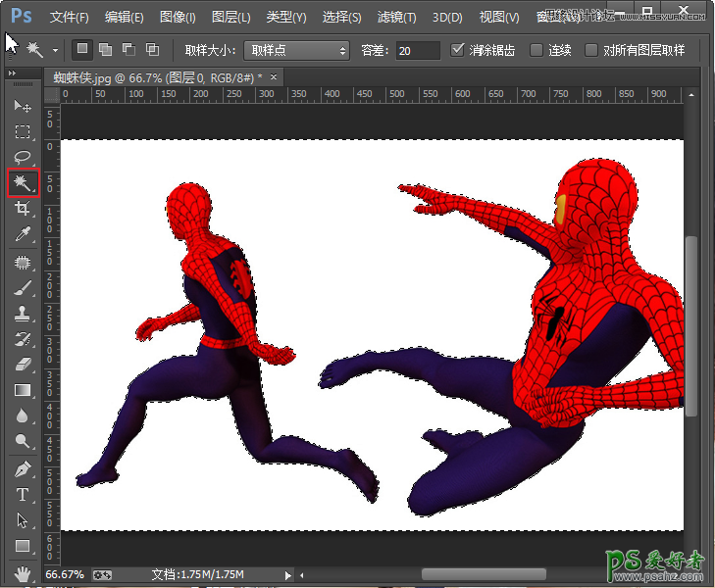Select the Move tool
The image size is (715, 588).
pyautogui.click(x=23, y=106)
